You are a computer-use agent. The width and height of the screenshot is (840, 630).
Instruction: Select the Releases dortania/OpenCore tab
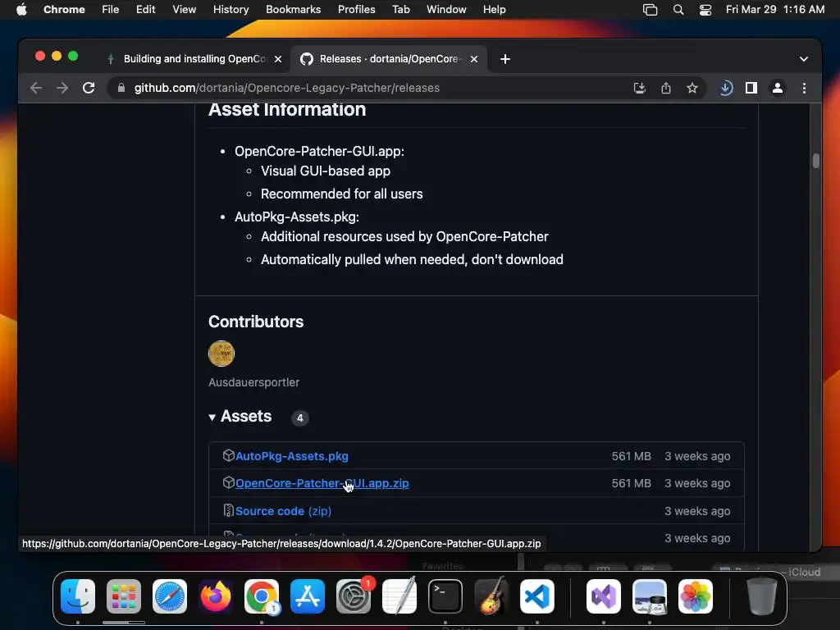point(388,59)
